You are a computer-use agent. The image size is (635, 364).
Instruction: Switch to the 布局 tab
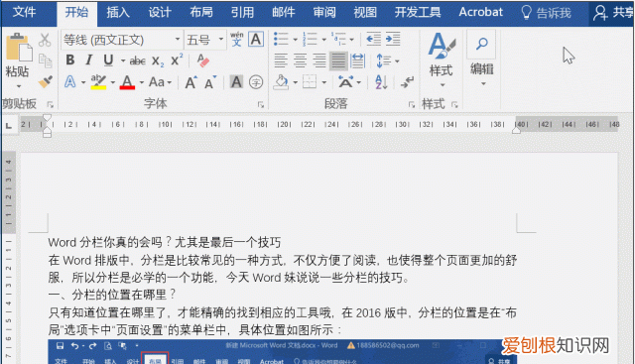201,12
